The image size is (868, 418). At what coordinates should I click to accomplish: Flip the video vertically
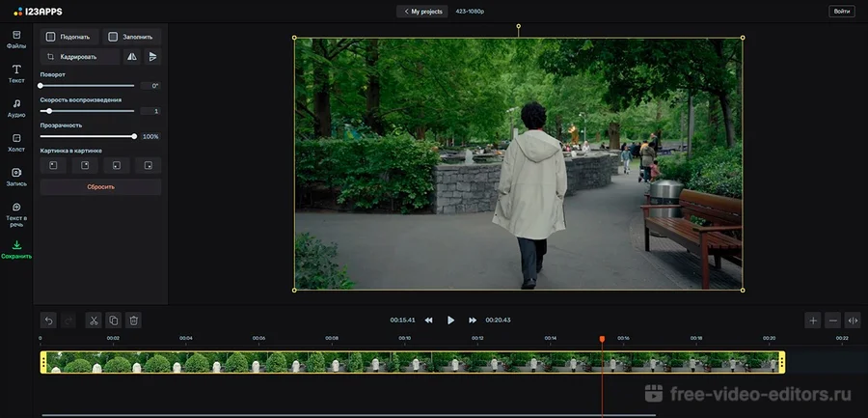tap(152, 57)
